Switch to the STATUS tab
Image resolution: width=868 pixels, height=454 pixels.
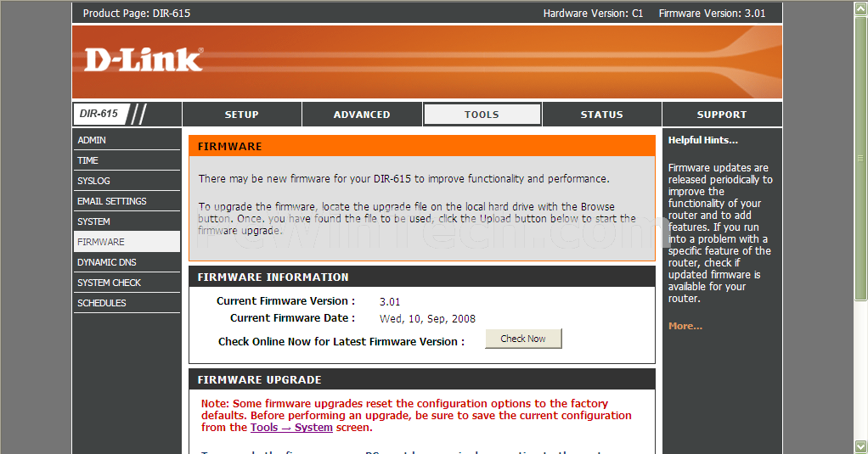[x=601, y=115]
